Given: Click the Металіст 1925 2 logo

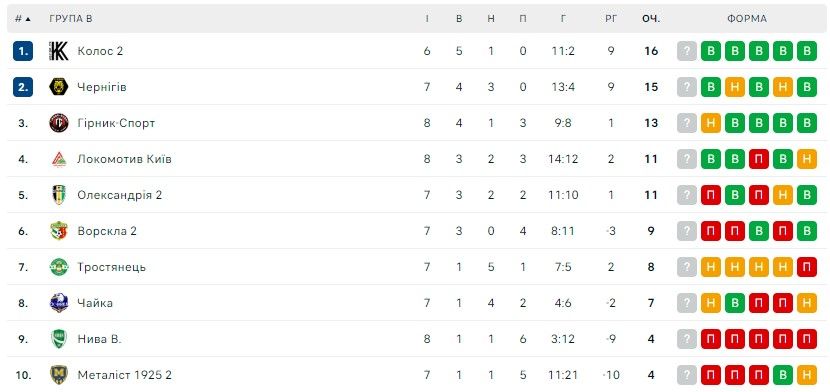Looking at the screenshot, I should 59,375.
